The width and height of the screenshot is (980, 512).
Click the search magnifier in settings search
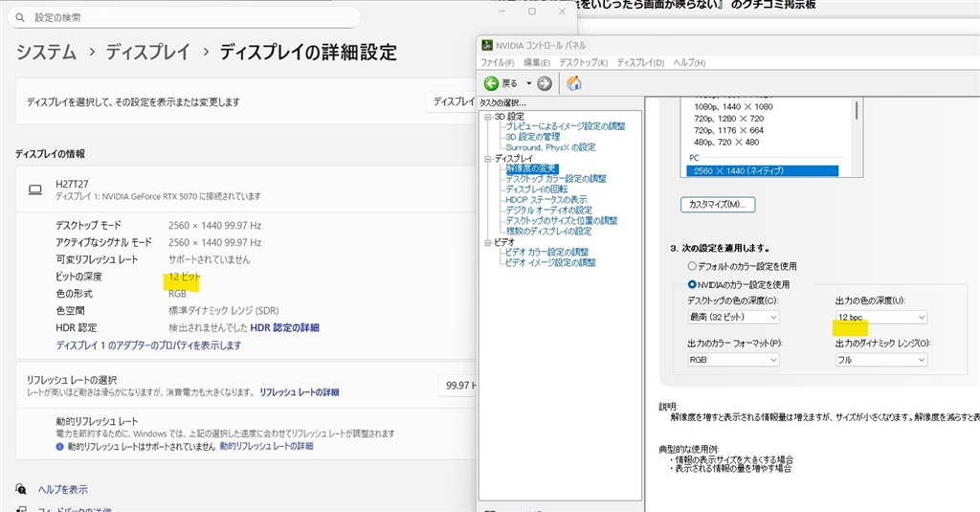[21, 17]
